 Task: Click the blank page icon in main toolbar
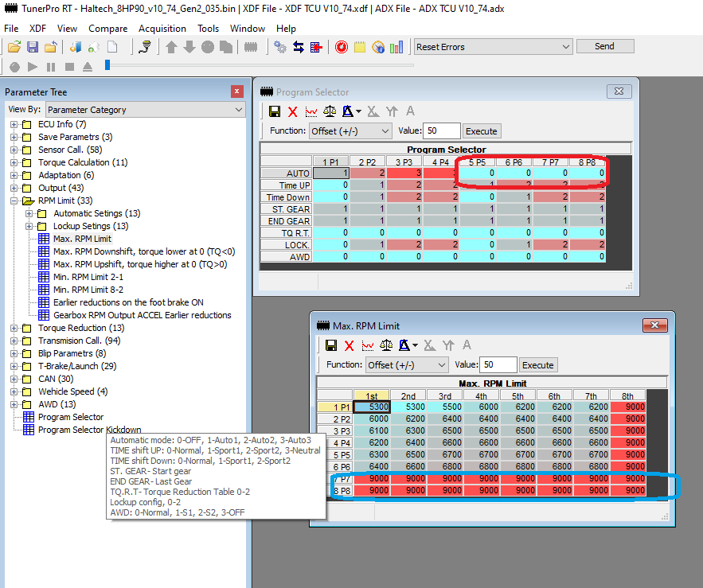click(x=112, y=47)
